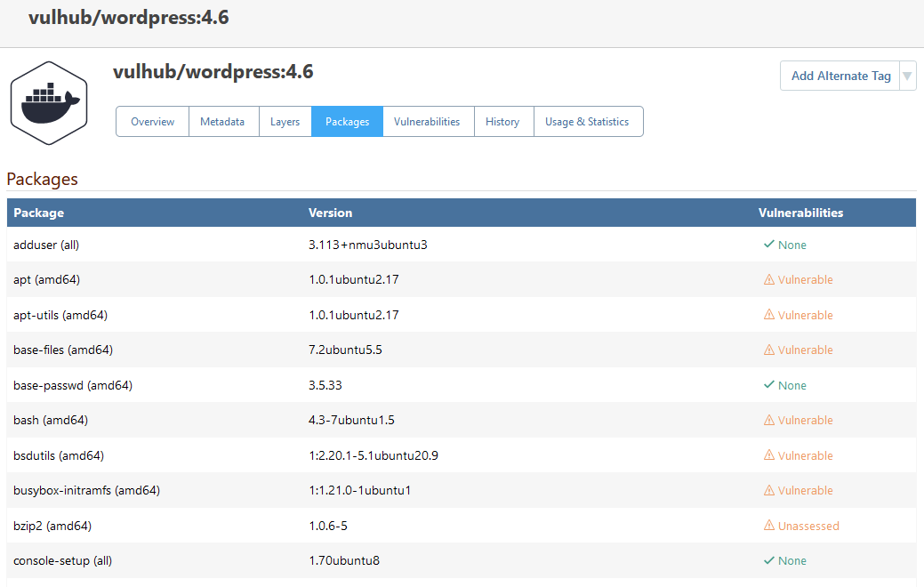Click the checkmark icon for console-setup

(768, 561)
